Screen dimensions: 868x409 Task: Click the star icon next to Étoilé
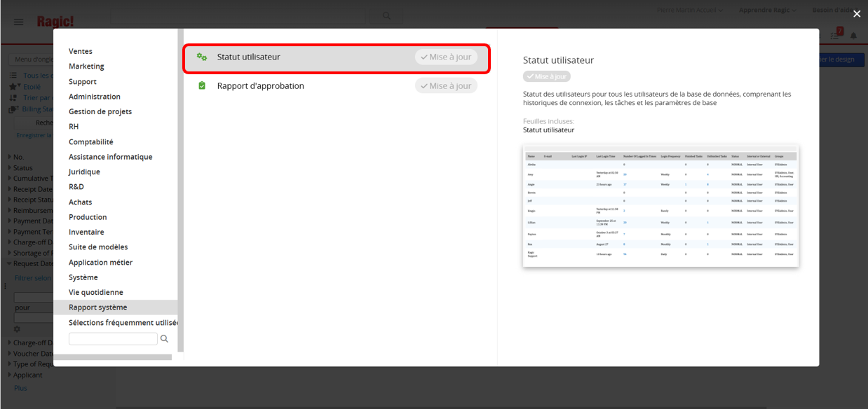[14, 87]
